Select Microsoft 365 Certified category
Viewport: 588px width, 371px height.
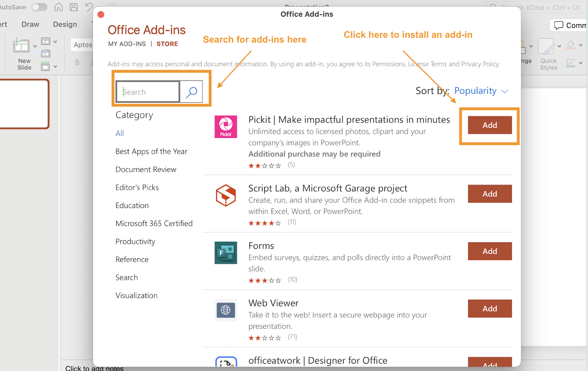coord(154,223)
